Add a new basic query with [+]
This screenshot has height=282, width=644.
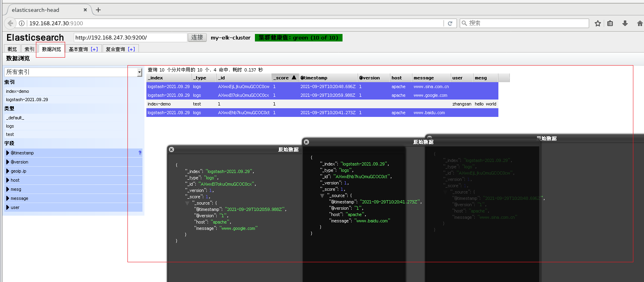(x=94, y=49)
